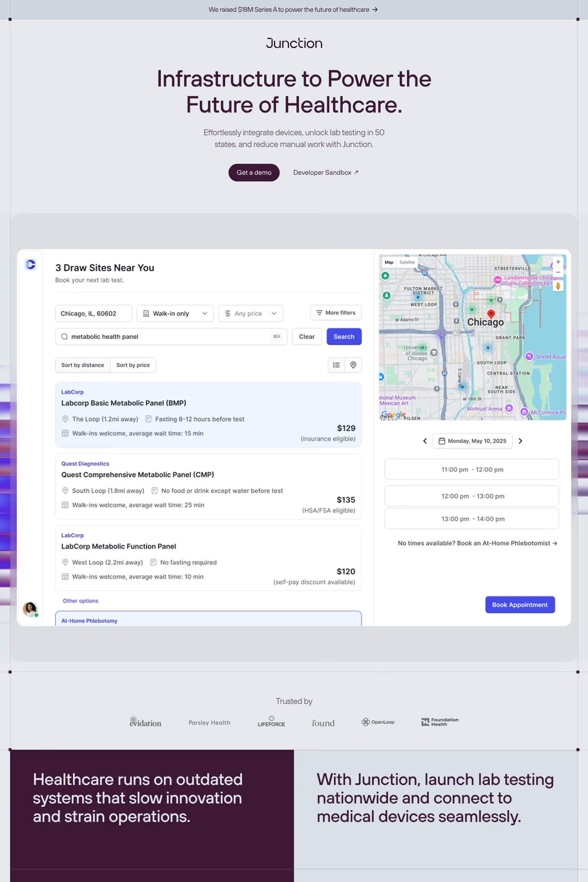Click the LIFEFORCE logo
The width and height of the screenshot is (588, 882).
271,722
